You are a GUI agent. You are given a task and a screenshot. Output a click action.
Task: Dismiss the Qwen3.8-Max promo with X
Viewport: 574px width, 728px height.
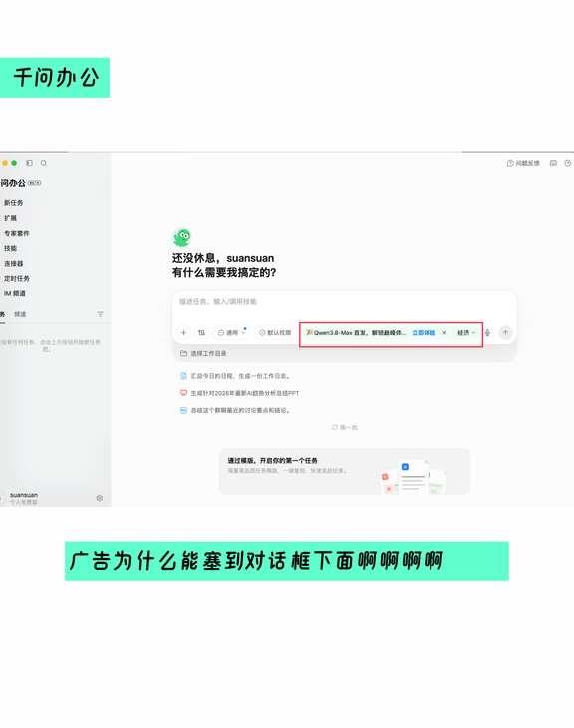coord(444,332)
